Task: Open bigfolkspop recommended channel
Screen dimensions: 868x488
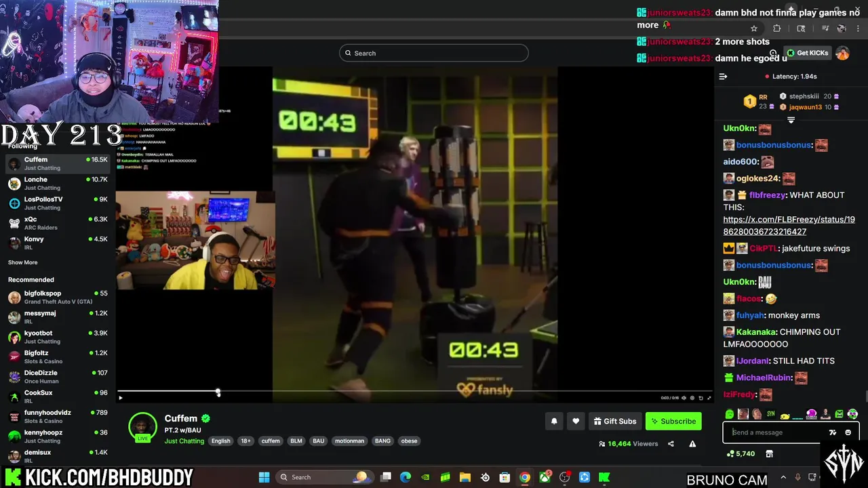Action: (58, 297)
